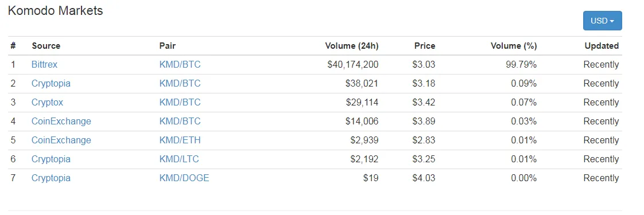Image resolution: width=644 pixels, height=215 pixels.
Task: Open Cryptox KMD/BTC pair link
Action: 180,102
